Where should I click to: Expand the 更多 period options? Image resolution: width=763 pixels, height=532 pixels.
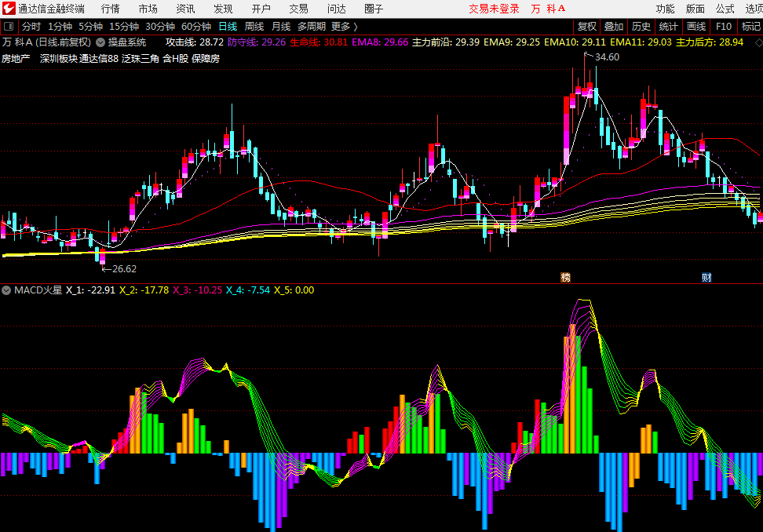point(344,26)
